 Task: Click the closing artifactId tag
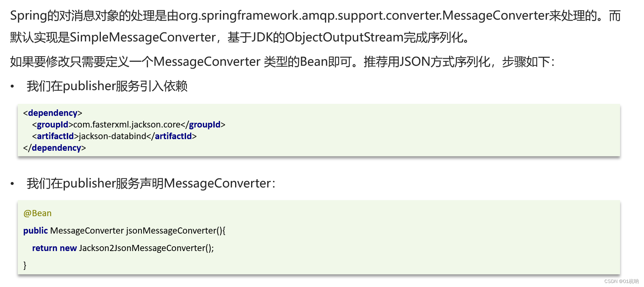pyautogui.click(x=172, y=136)
